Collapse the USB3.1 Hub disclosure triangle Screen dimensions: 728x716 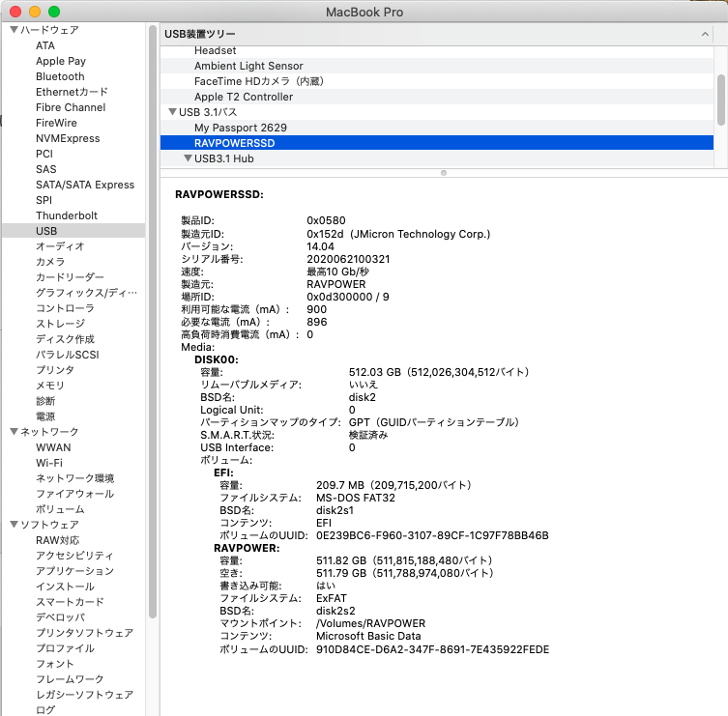[188, 158]
